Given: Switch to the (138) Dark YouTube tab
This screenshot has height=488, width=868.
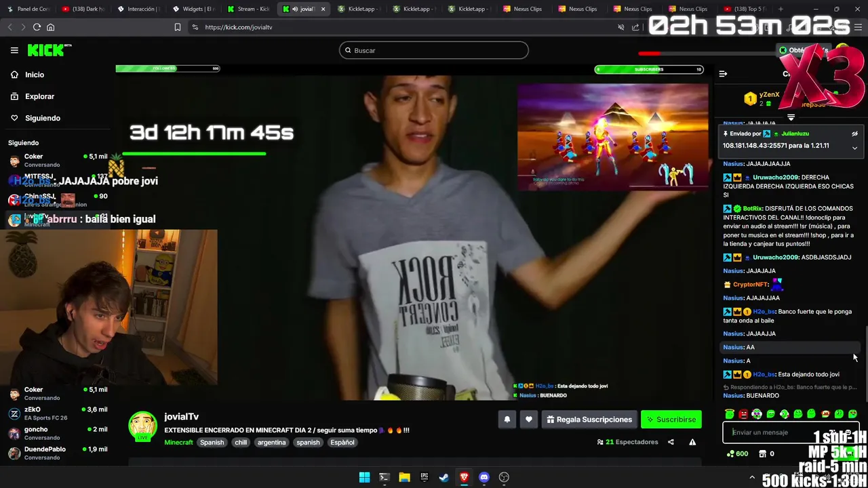Looking at the screenshot, I should 83,9.
